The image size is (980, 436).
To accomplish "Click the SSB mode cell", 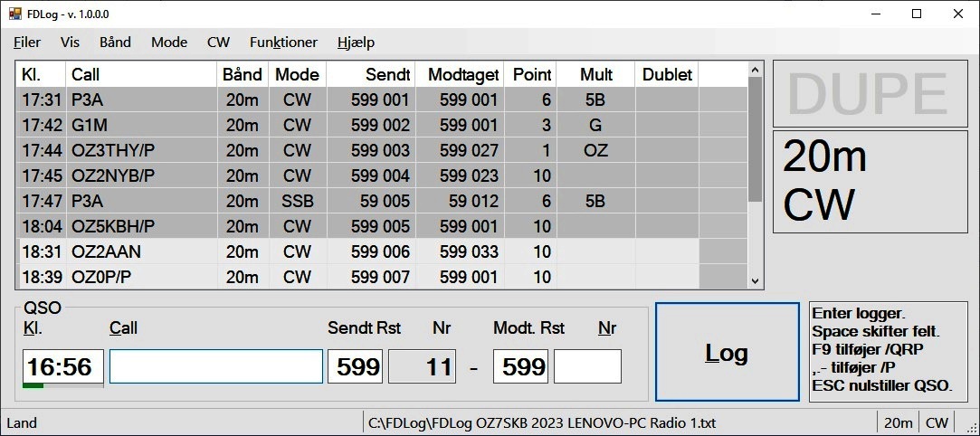I will [x=298, y=201].
